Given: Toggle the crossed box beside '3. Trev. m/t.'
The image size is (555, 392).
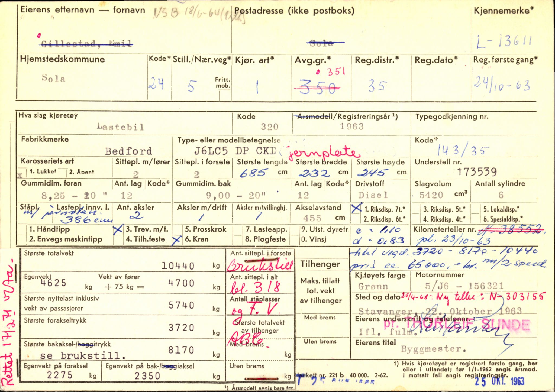Looking at the screenshot, I should coord(118,230).
